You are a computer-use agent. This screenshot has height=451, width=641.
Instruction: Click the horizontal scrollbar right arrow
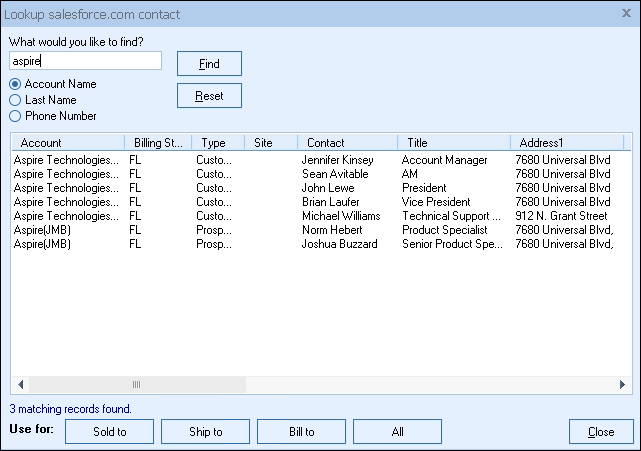click(622, 384)
